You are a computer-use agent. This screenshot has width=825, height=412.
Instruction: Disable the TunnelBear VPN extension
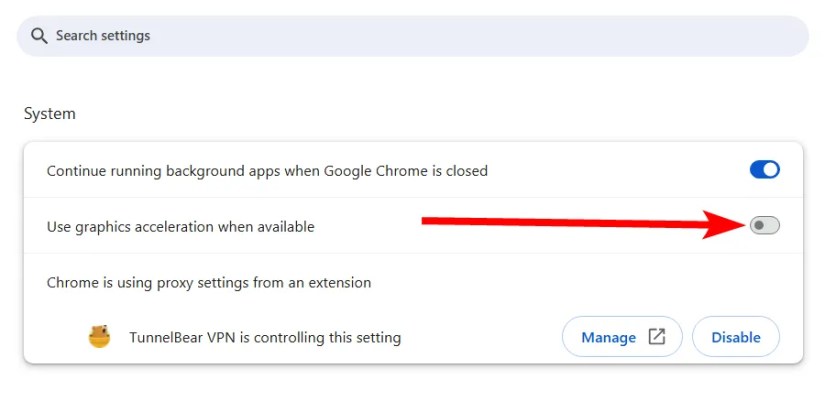tap(735, 337)
